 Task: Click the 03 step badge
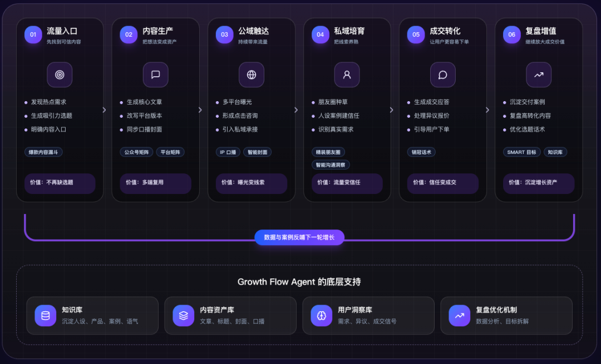(x=225, y=34)
